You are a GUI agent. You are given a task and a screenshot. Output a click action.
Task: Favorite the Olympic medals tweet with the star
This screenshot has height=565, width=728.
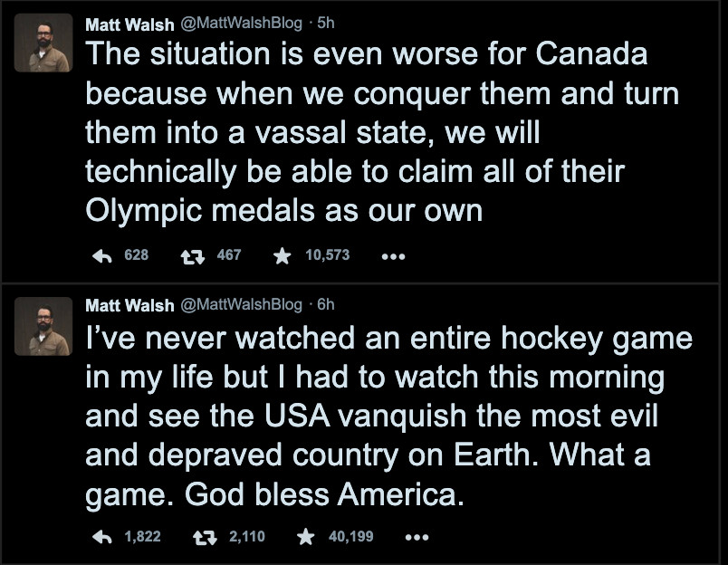(283, 255)
